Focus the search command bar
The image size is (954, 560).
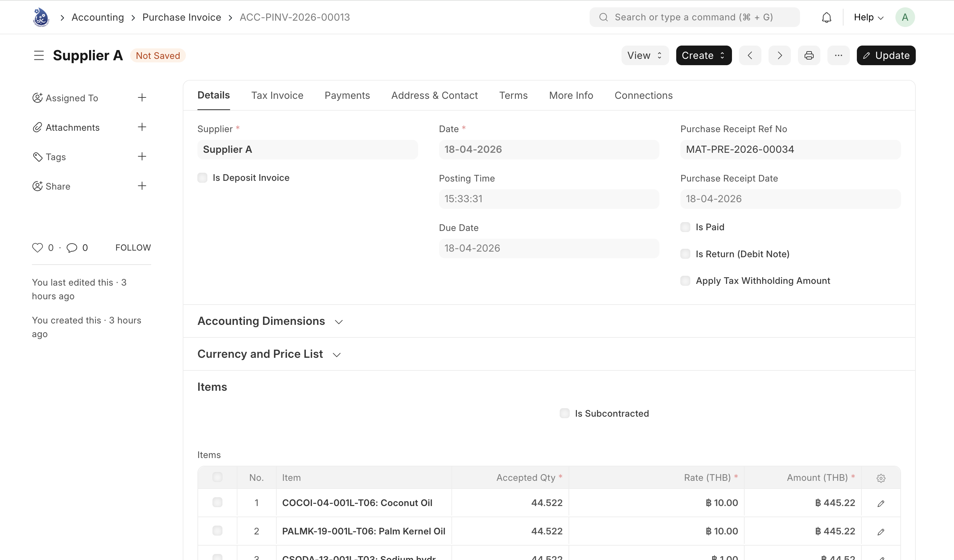click(694, 18)
